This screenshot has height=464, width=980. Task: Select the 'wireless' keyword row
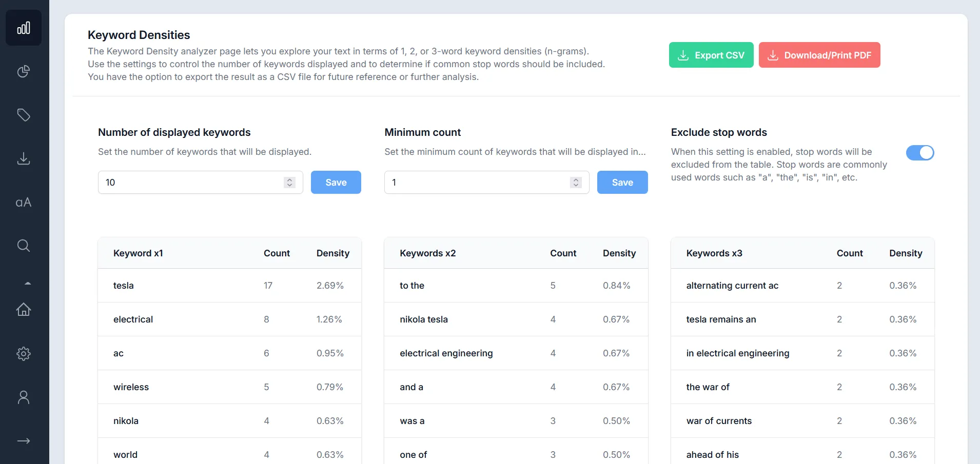click(x=230, y=387)
